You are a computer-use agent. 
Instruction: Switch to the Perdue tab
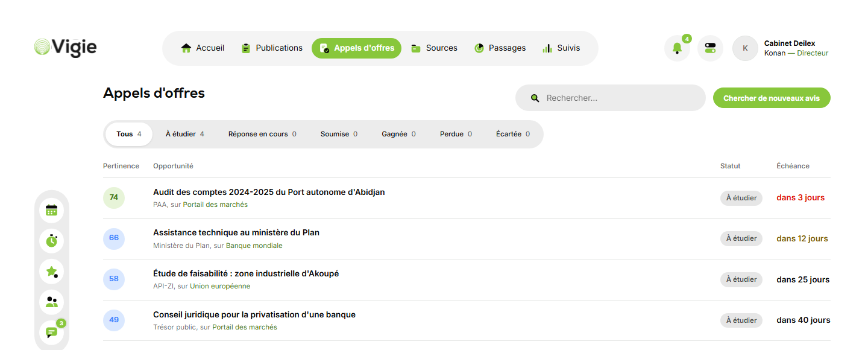[456, 134]
